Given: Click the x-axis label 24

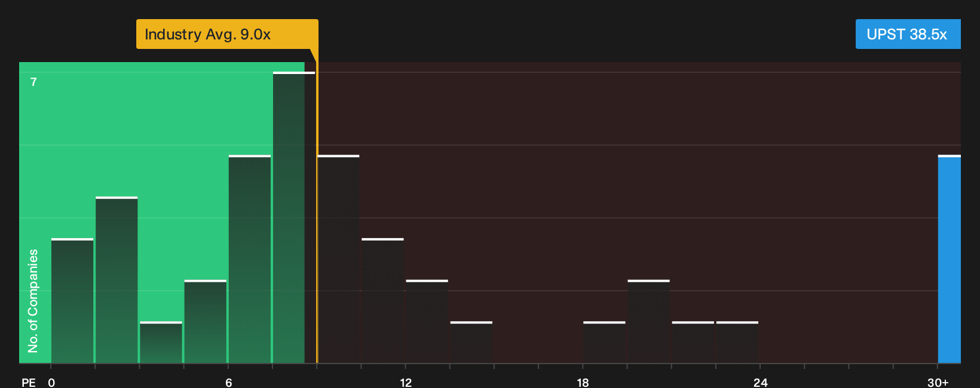Looking at the screenshot, I should 760,383.
